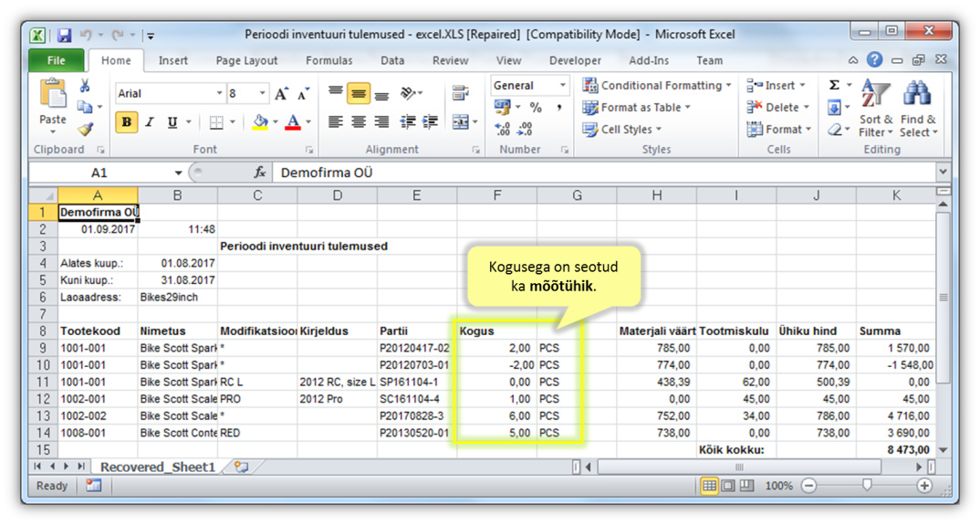
Task: Open the General number format dropdown
Action: coord(562,85)
